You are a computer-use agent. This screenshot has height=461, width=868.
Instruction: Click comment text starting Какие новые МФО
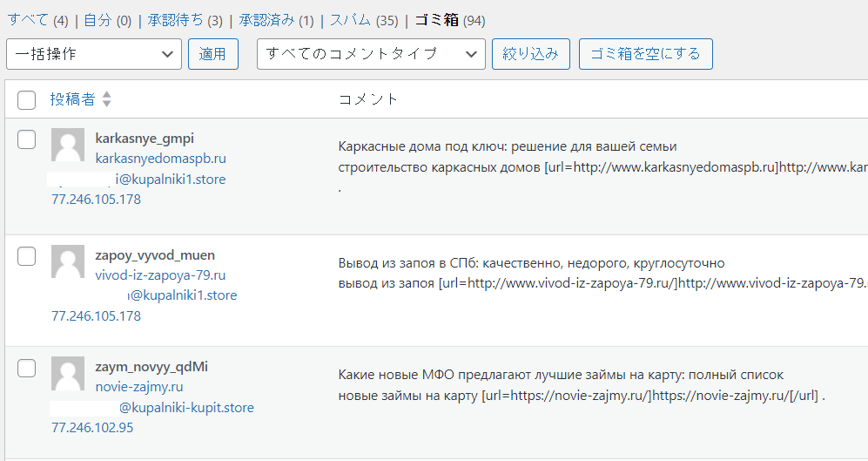(x=561, y=375)
